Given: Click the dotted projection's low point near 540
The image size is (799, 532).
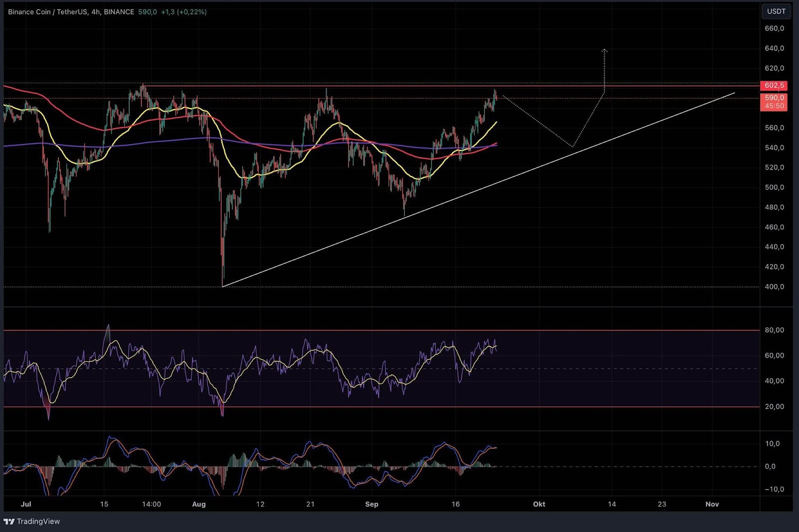Looking at the screenshot, I should 572,147.
